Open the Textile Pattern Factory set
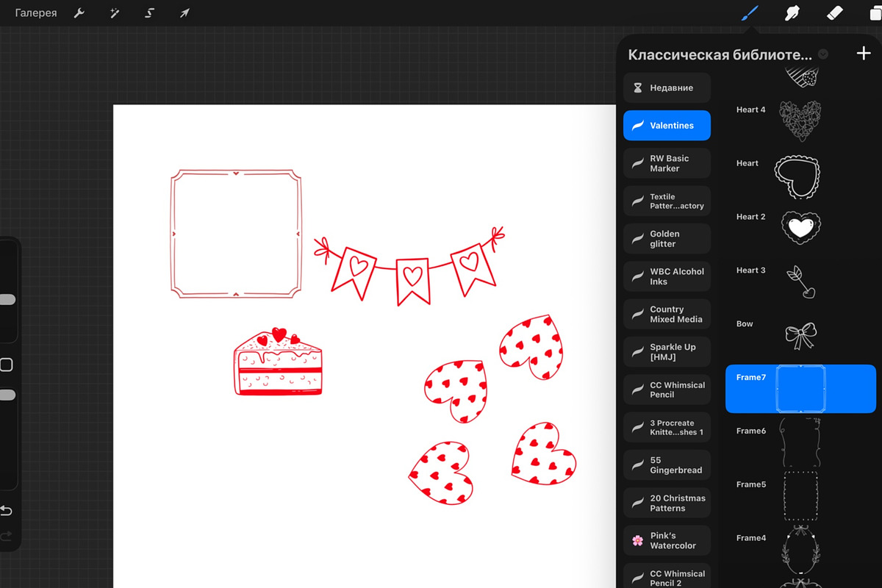This screenshot has width=882, height=588. (x=667, y=201)
